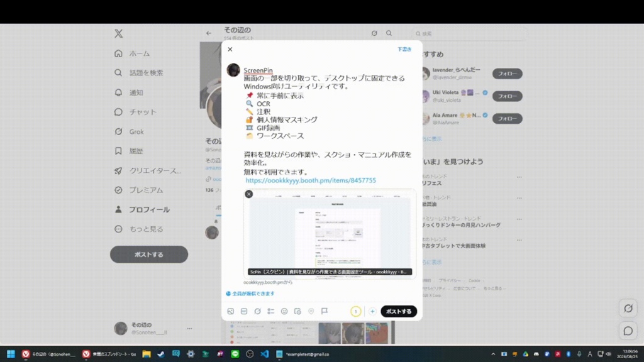
Task: Click the flag icon in composer toolbar
Action: click(x=325, y=312)
